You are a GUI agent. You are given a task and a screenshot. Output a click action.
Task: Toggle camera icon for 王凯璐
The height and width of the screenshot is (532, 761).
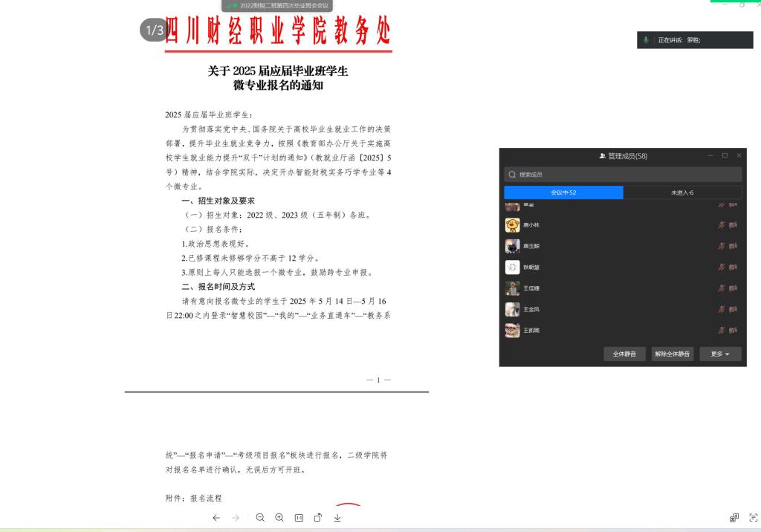(x=734, y=330)
